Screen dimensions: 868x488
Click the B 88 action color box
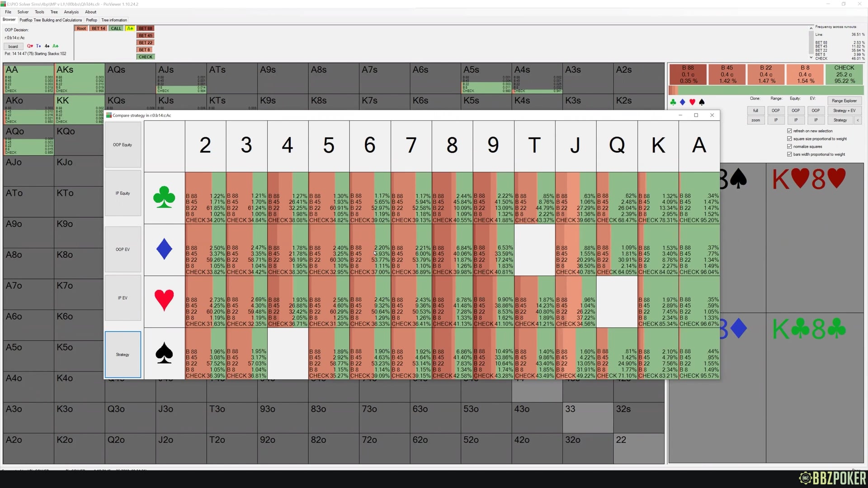click(688, 74)
